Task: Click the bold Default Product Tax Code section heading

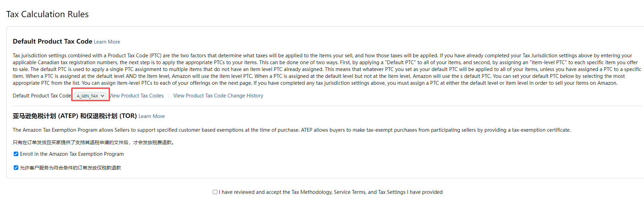Action: [52, 42]
